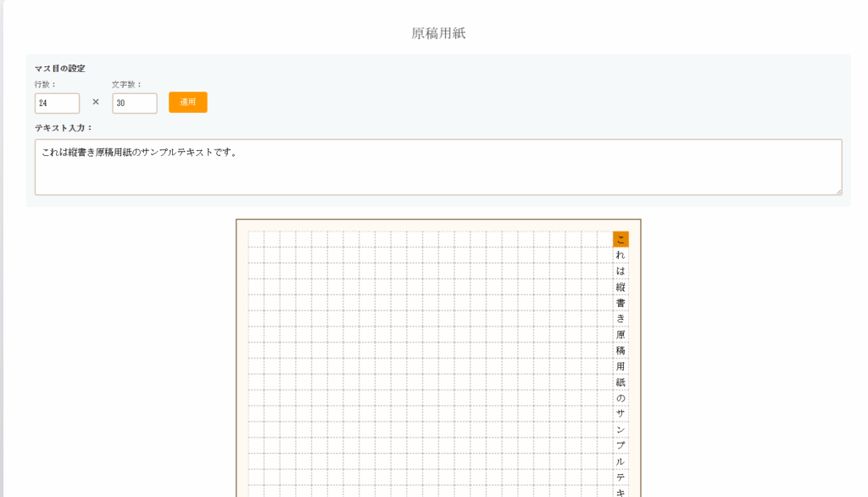Click the サ katakana cell
This screenshot has height=497, width=868.
620,414
